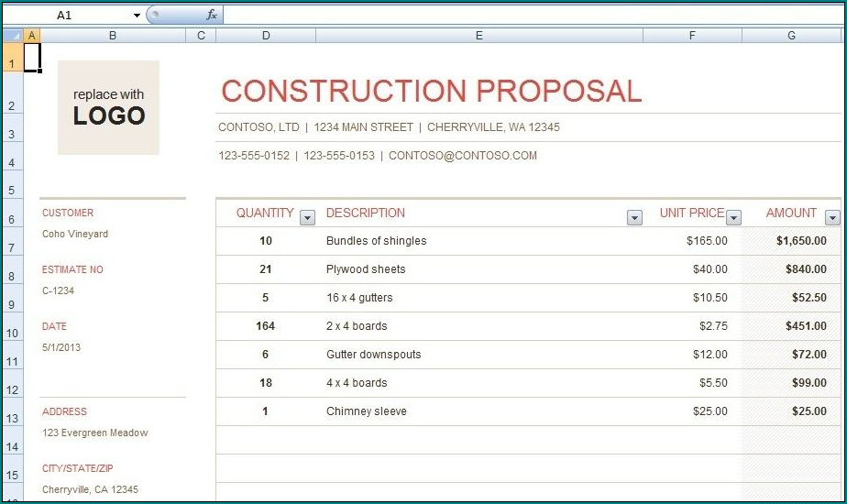Click the ADDRESS label
The height and width of the screenshot is (504, 847).
(x=64, y=411)
